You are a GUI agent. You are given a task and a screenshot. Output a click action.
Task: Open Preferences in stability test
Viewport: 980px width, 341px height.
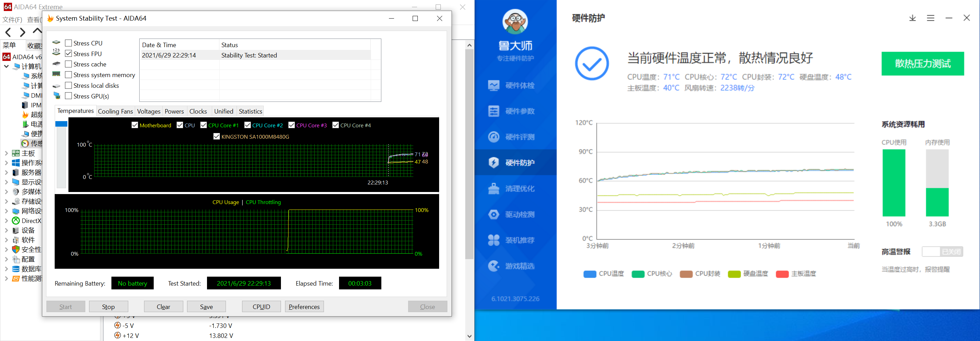pos(304,307)
